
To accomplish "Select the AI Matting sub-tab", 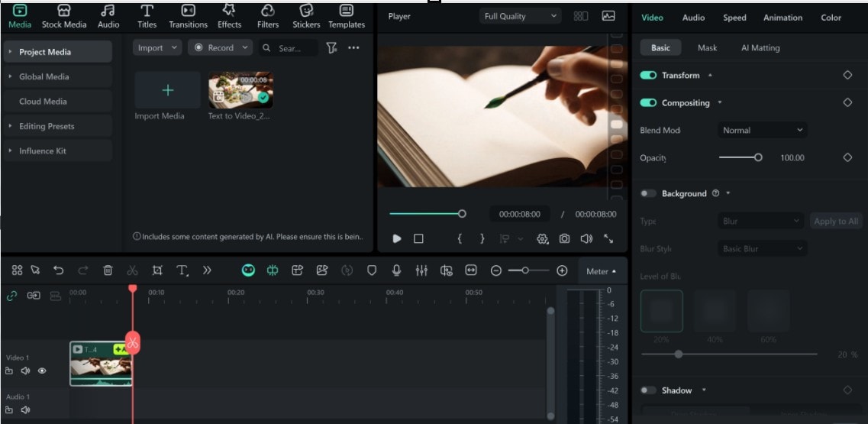I will pos(760,47).
